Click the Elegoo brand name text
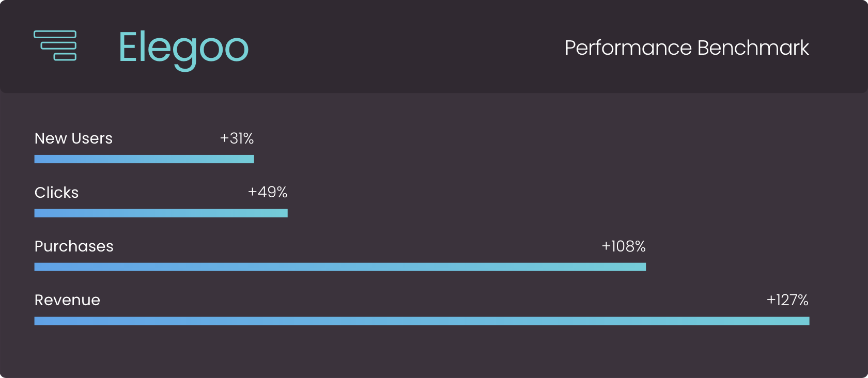Screen dimensions: 868x378 (x=183, y=48)
